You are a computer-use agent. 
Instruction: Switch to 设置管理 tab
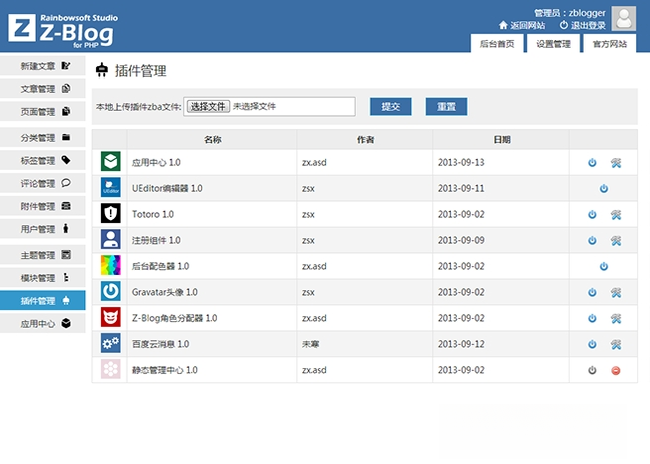click(553, 44)
